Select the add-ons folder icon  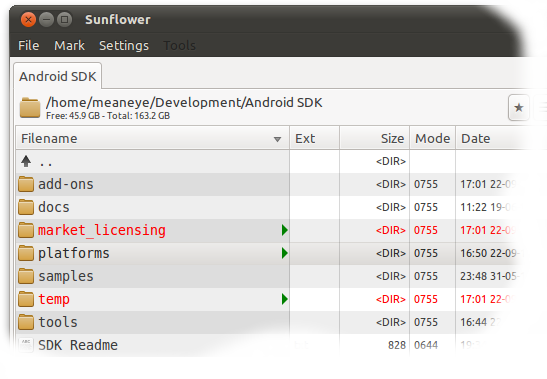[26, 184]
